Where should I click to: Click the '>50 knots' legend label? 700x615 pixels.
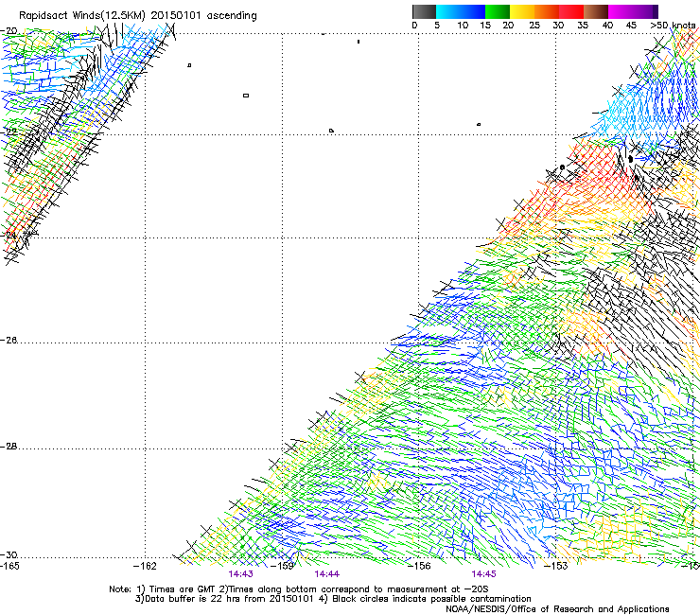pyautogui.click(x=673, y=26)
